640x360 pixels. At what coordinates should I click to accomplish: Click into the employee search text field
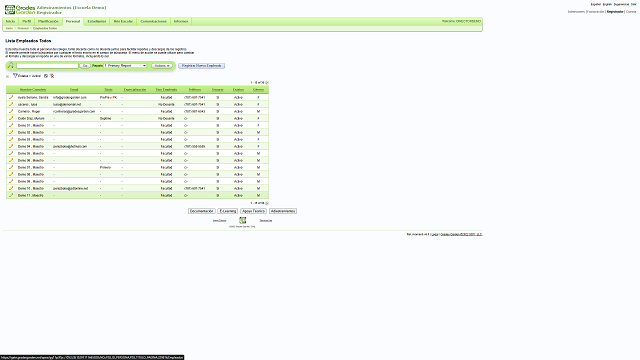(47, 66)
